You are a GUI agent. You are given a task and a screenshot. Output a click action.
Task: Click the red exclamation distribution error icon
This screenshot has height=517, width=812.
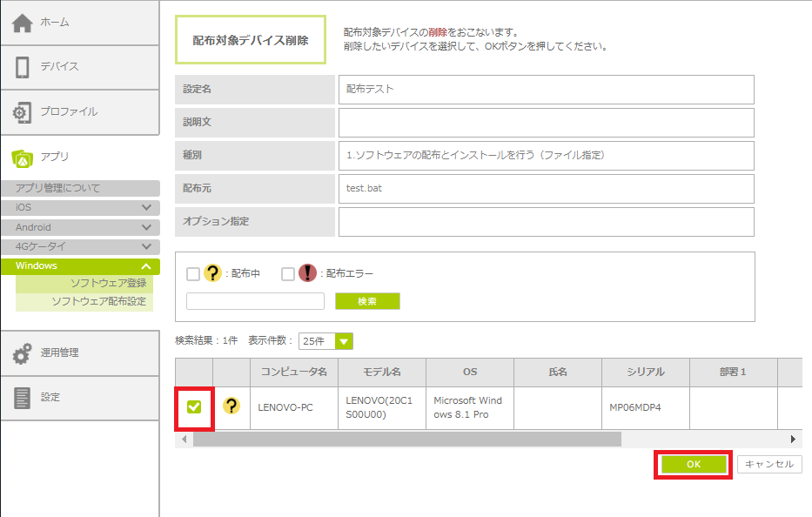[307, 273]
